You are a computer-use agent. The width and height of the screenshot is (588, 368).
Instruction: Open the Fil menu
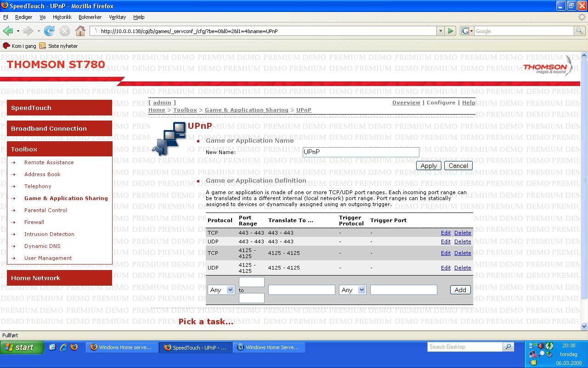[6, 17]
